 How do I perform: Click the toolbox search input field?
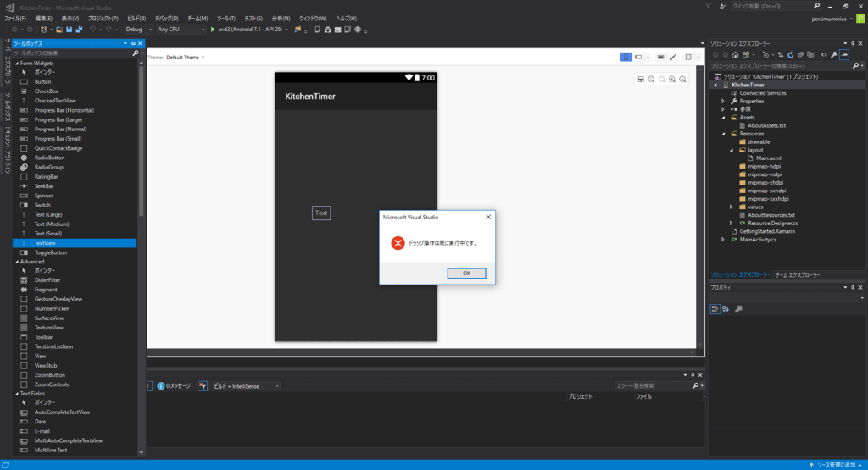point(72,53)
